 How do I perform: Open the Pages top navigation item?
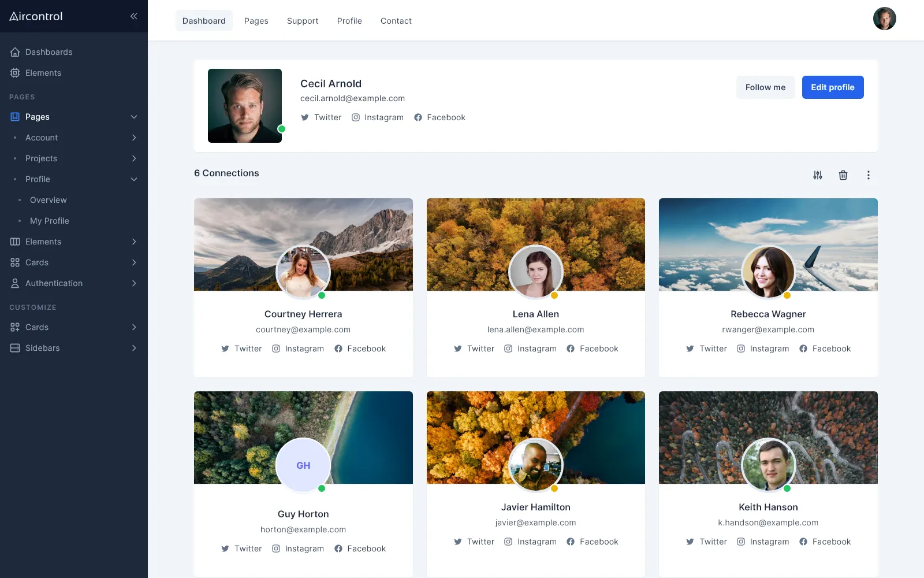tap(256, 21)
